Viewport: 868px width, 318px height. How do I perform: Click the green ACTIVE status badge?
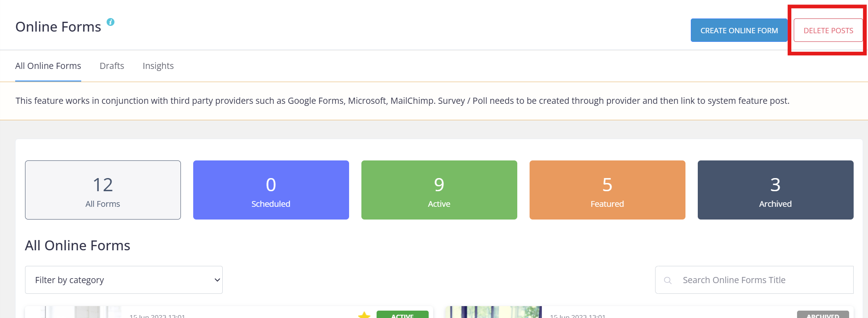coord(402,315)
